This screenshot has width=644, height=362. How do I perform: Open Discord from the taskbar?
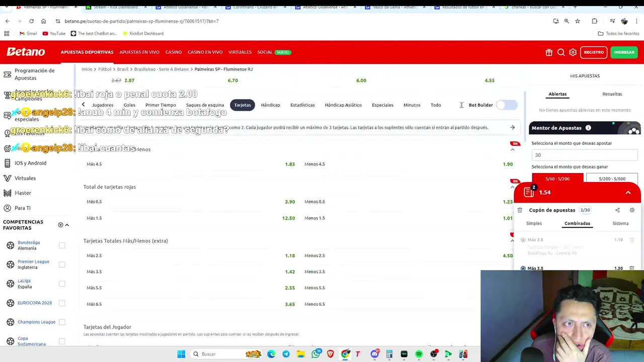click(374, 354)
